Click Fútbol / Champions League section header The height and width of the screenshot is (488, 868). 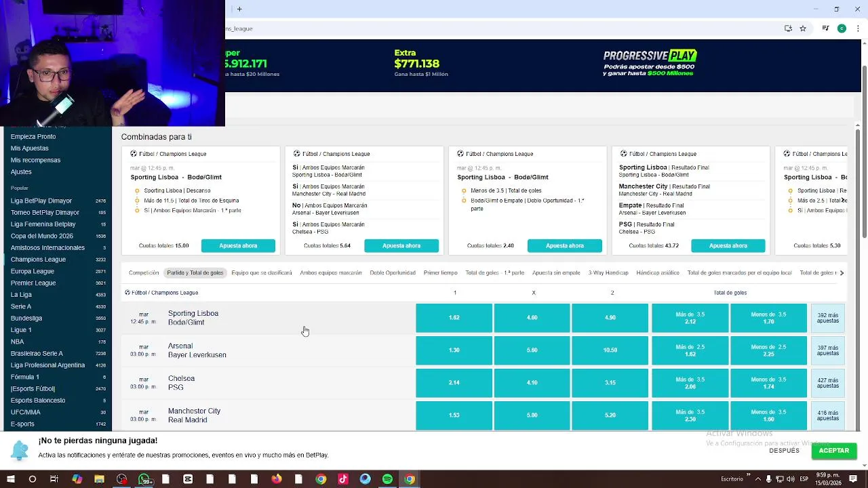[161, 293]
